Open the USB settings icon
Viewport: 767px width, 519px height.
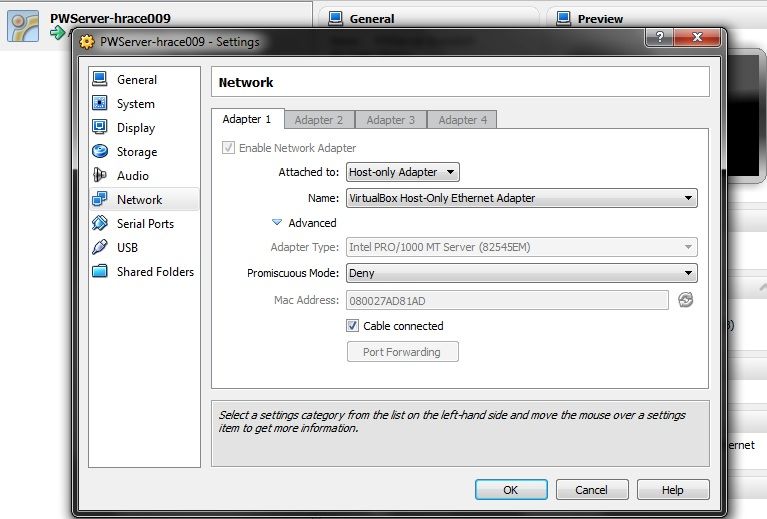[x=99, y=248]
